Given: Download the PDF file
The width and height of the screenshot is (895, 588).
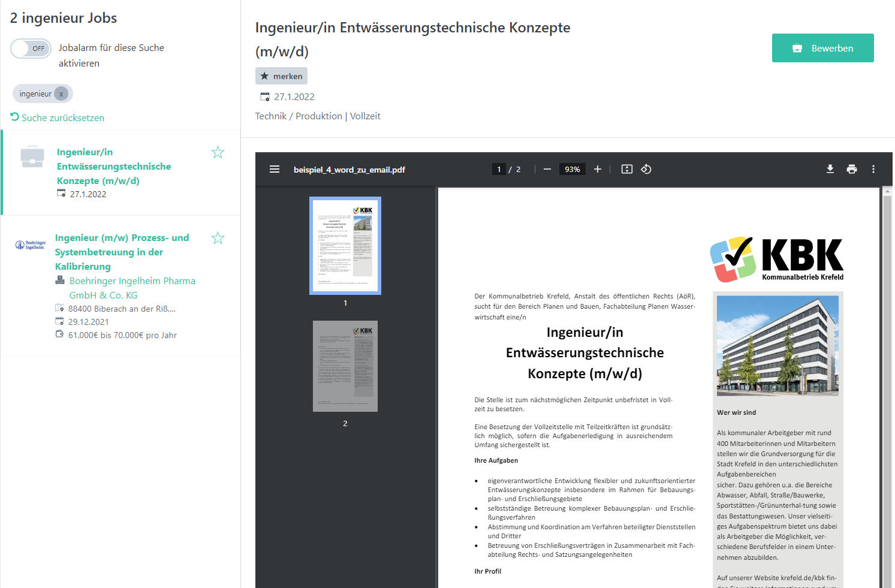Looking at the screenshot, I should pyautogui.click(x=830, y=169).
